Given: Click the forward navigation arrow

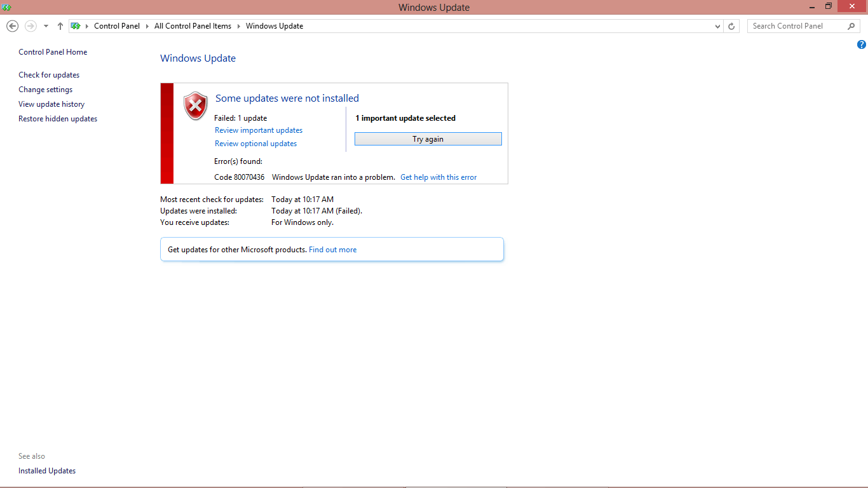Looking at the screenshot, I should [x=30, y=25].
